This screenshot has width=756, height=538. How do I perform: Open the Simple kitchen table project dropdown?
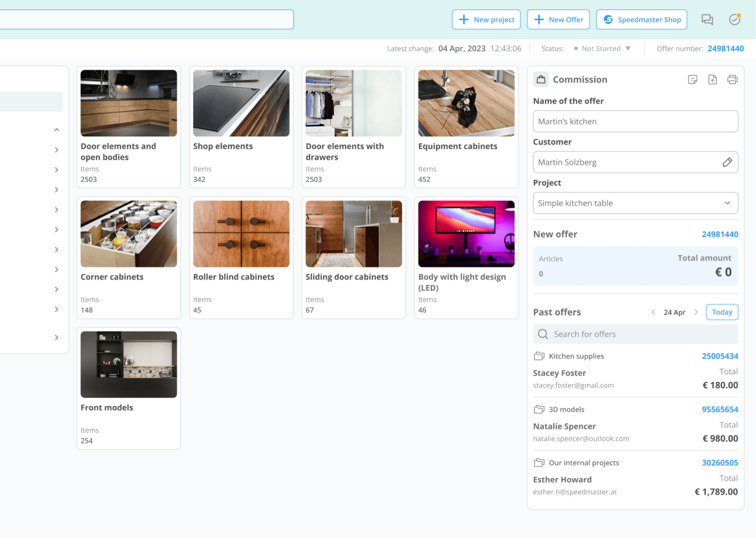(635, 203)
